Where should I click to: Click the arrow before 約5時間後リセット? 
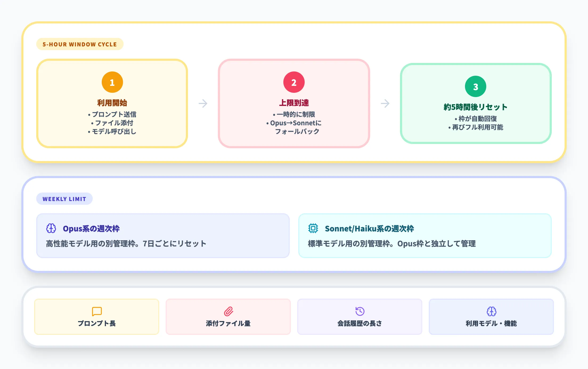385,103
